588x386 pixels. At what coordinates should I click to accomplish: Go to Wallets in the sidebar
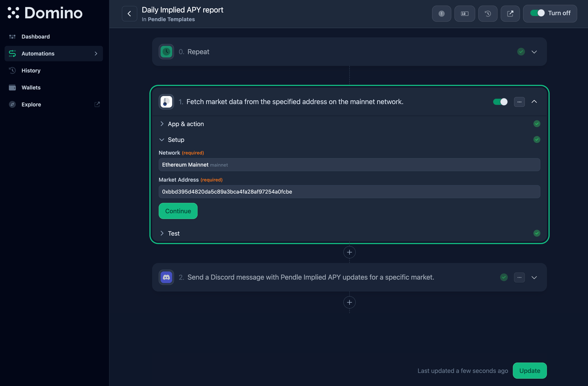[x=31, y=88]
